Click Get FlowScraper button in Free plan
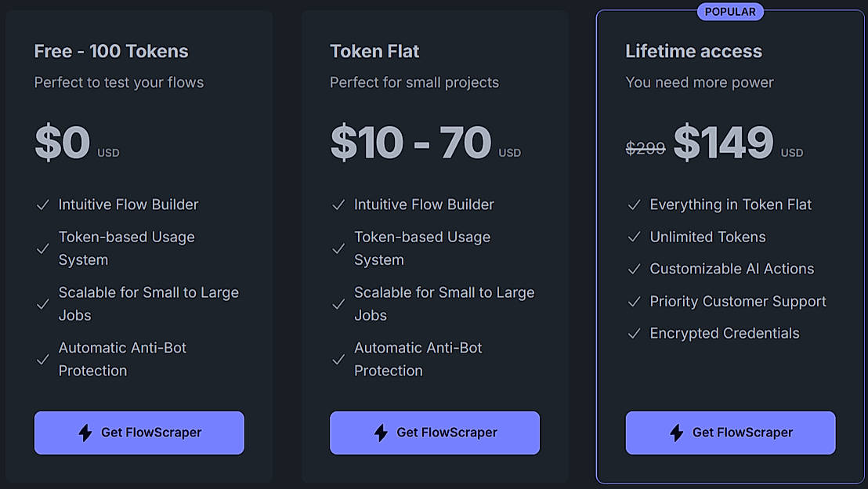Image resolution: width=868 pixels, height=489 pixels. click(x=139, y=433)
